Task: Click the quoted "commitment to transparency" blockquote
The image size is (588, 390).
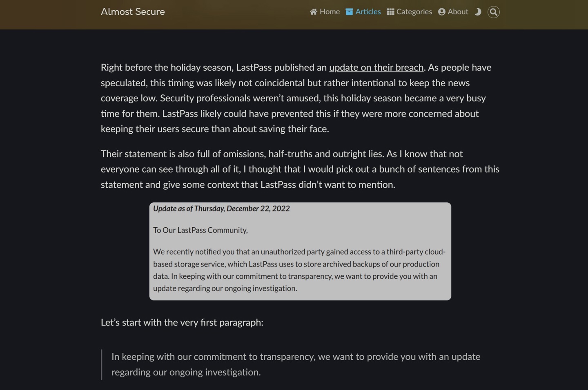Action: click(296, 364)
